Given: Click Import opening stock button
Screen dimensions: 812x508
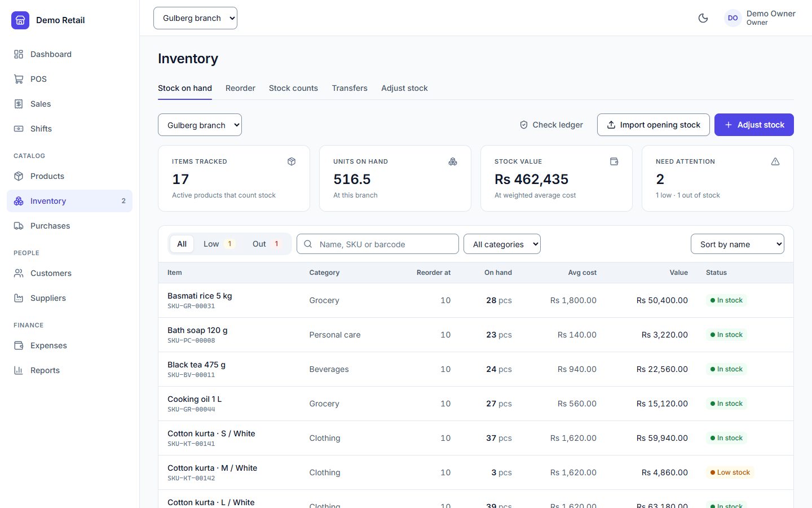Looking at the screenshot, I should [654, 125].
